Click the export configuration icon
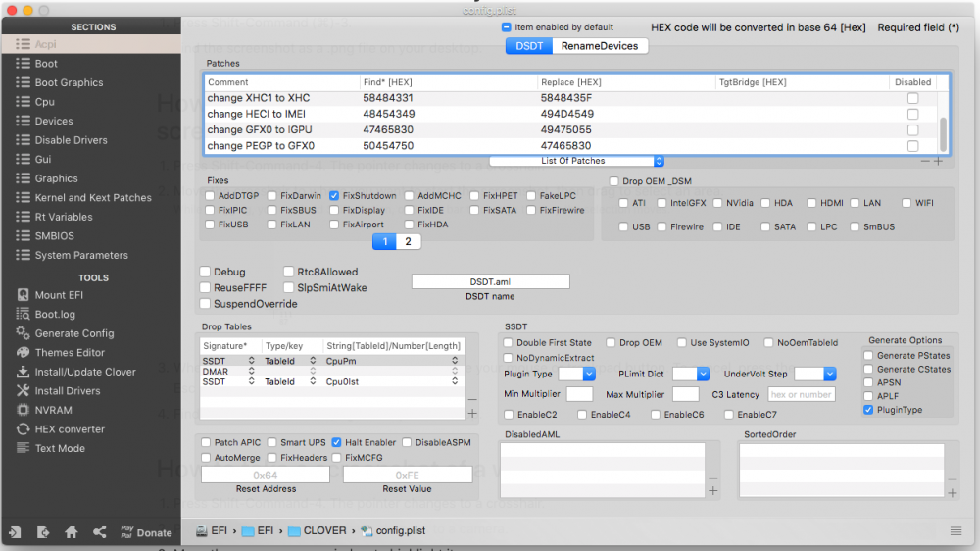Viewport: 980px width, 551px height. (x=43, y=532)
